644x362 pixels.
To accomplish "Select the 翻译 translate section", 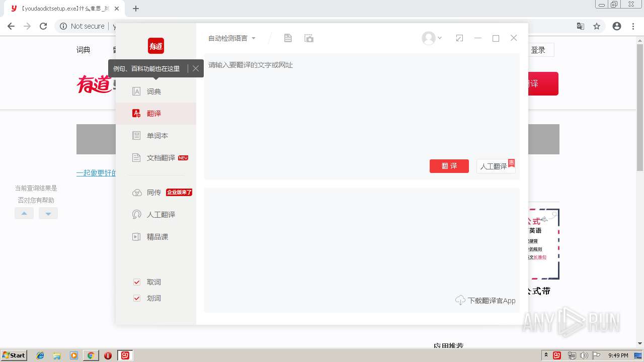I will pos(156,114).
